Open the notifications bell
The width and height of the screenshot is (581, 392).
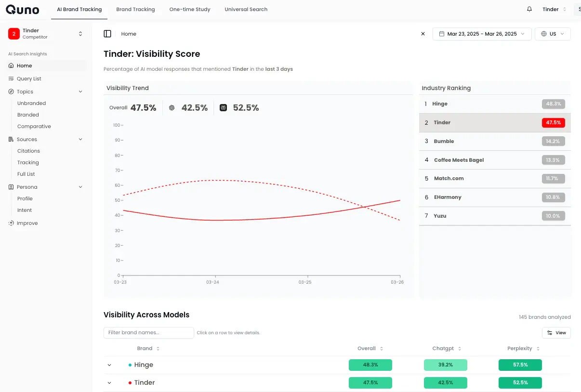[x=529, y=9]
